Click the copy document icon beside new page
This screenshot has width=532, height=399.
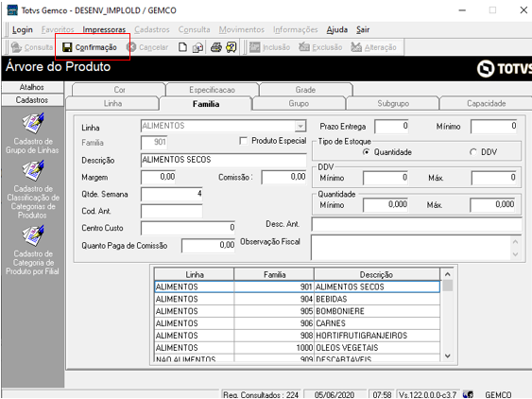[x=197, y=47]
